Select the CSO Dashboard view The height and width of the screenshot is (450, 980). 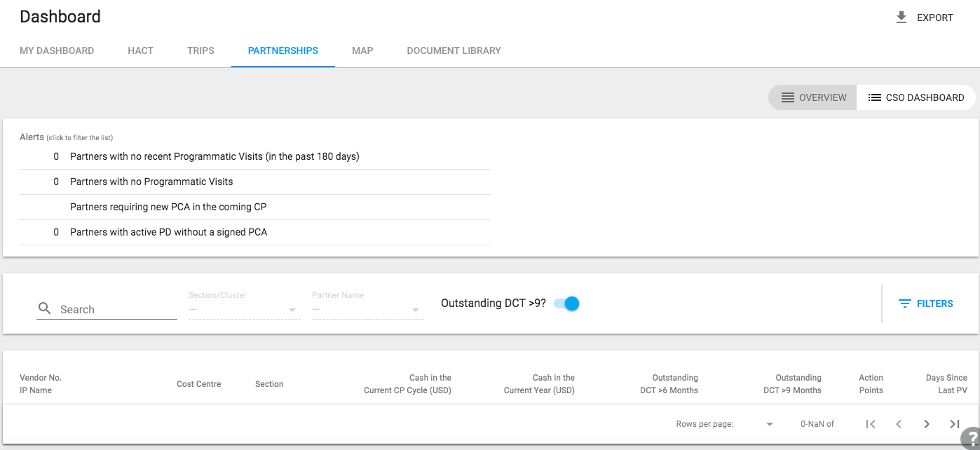point(916,97)
